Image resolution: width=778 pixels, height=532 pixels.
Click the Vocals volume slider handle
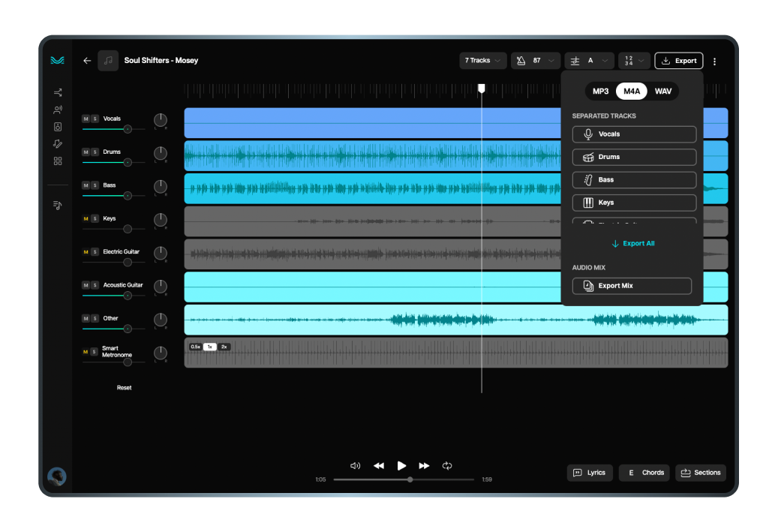coord(128,129)
